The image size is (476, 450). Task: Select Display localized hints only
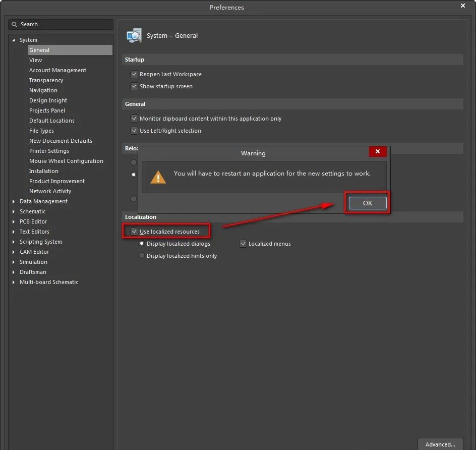coord(142,256)
